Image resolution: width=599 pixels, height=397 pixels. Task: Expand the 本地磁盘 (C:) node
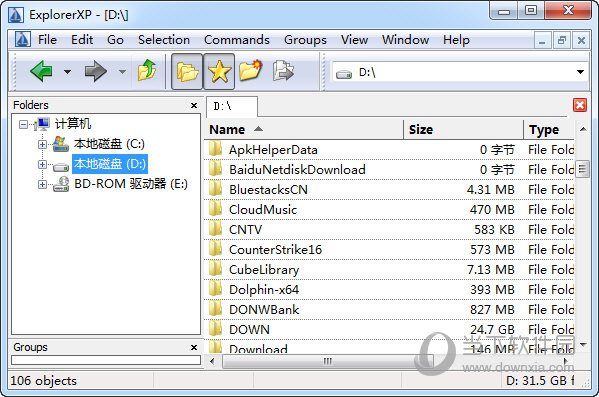pyautogui.click(x=42, y=144)
